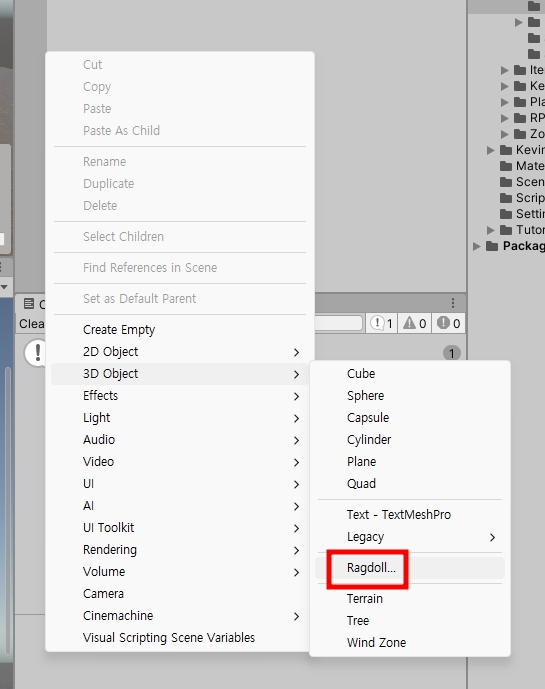Click the Console search field
545x689 pixels.
[x=338, y=323]
